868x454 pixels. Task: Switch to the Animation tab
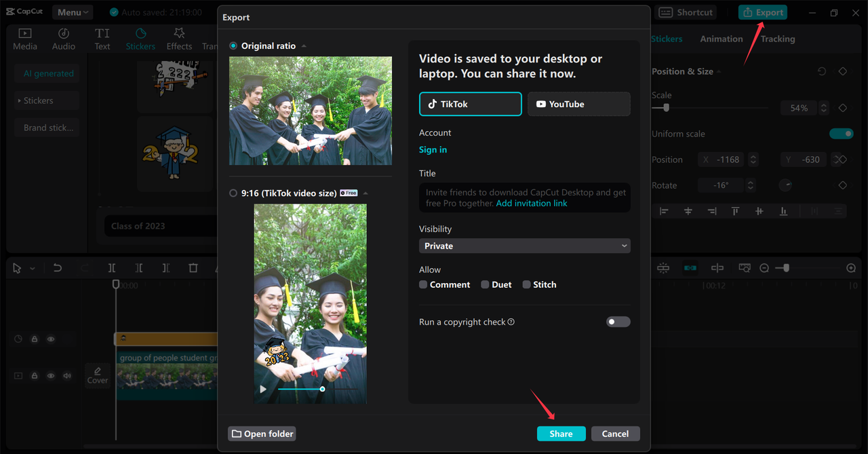(x=722, y=39)
